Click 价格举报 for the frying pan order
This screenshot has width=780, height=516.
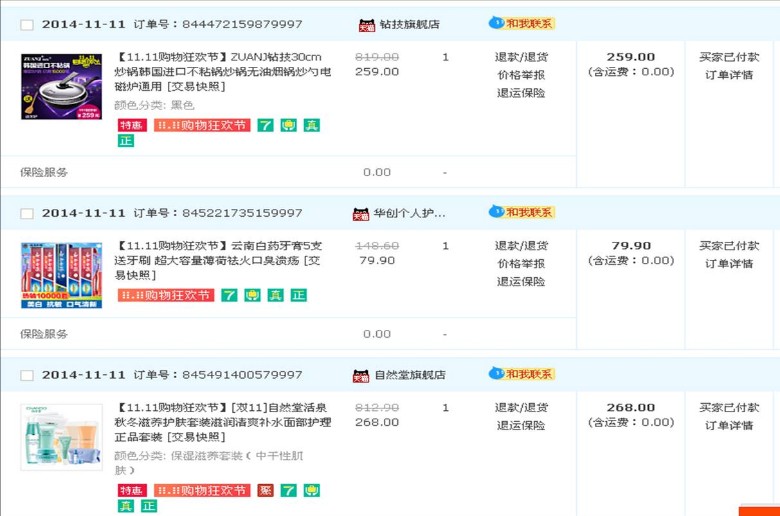click(x=521, y=75)
